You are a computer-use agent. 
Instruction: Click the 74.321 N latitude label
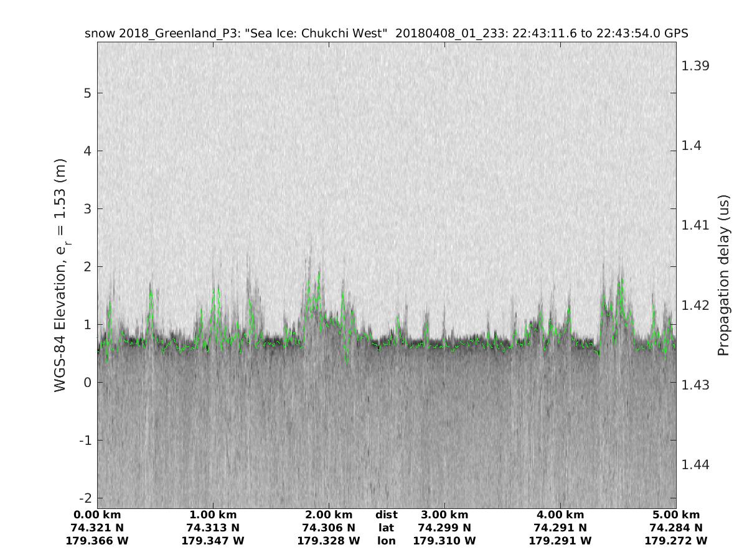[97, 528]
